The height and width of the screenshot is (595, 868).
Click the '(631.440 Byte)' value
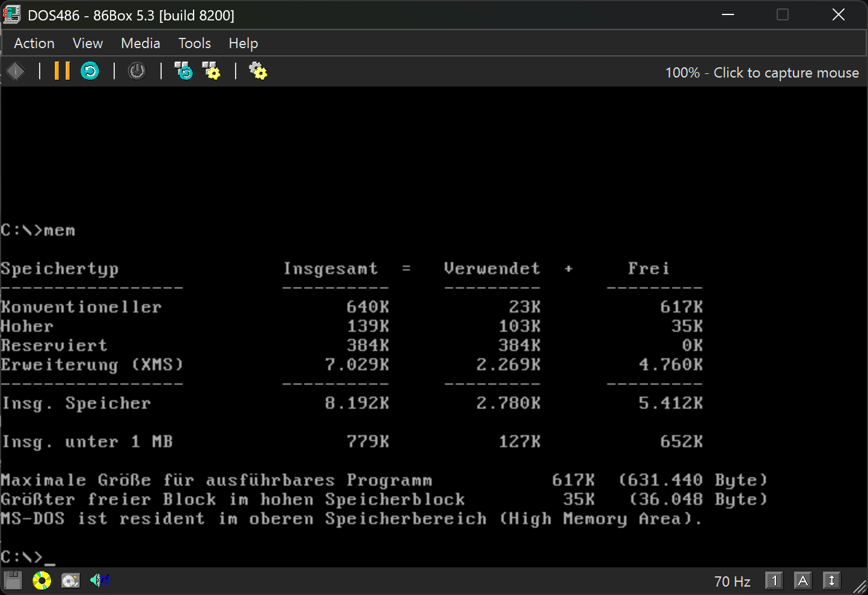click(x=693, y=480)
